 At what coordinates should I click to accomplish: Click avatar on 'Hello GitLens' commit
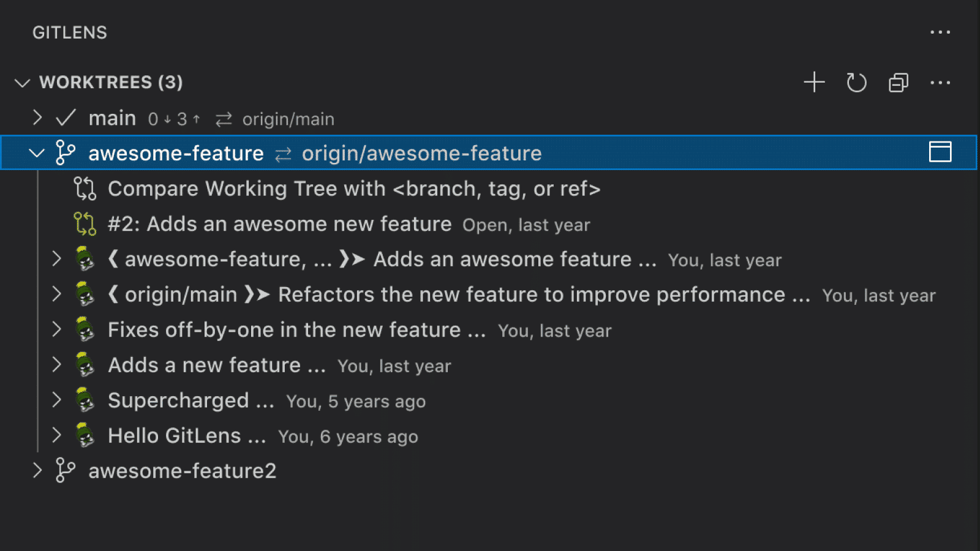click(x=85, y=435)
